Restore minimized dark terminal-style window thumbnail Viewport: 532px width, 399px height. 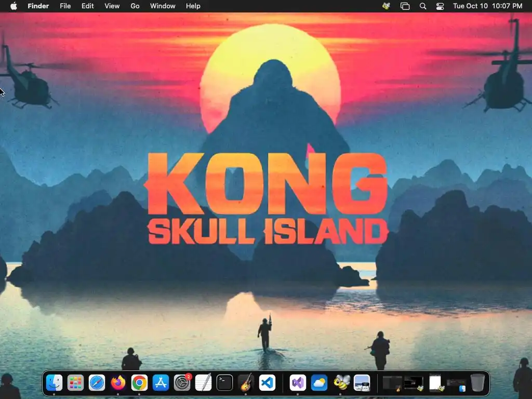click(x=414, y=383)
